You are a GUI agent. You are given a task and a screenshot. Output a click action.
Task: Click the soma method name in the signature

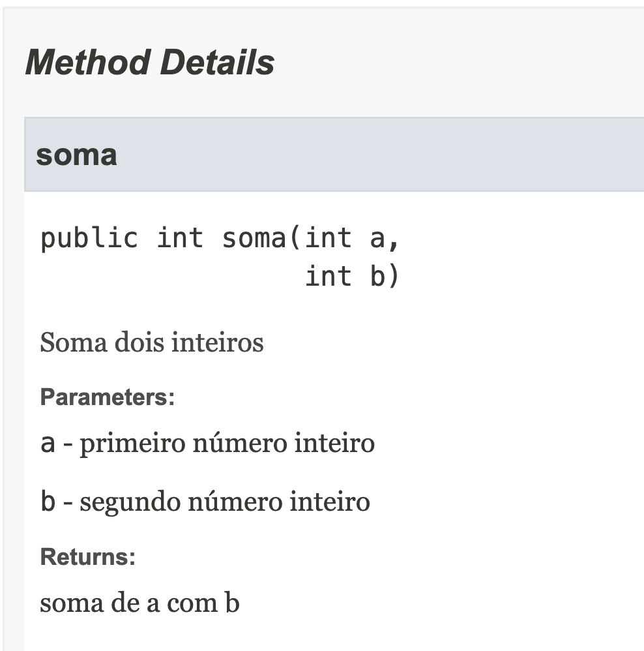254,239
